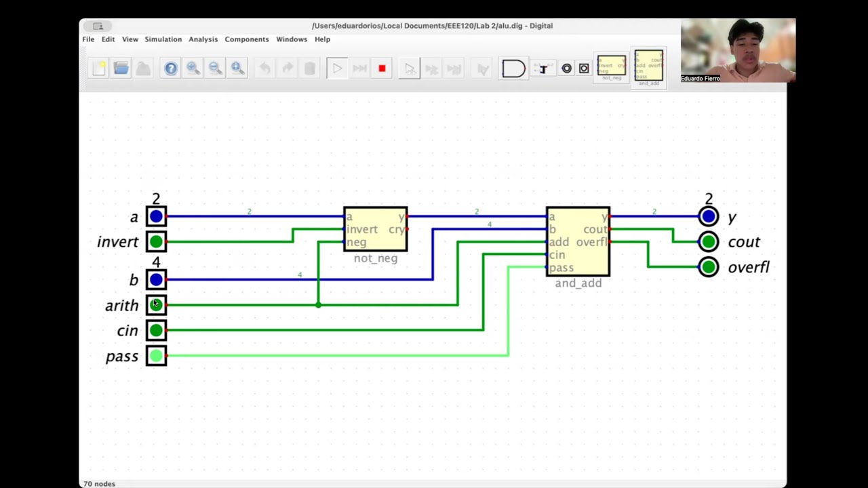Open the Edit menu
The width and height of the screenshot is (868, 488).
(x=108, y=39)
